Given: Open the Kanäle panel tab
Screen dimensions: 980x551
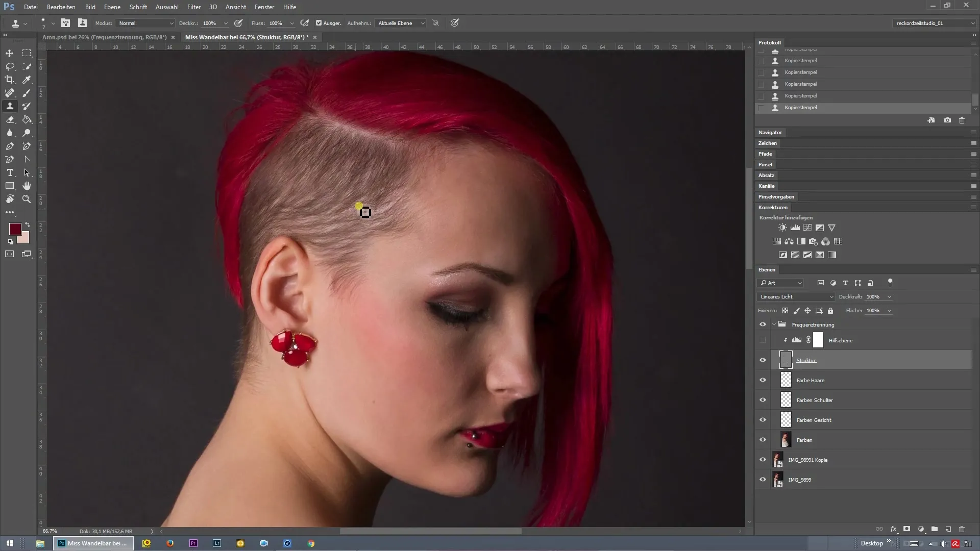Looking at the screenshot, I should tap(766, 186).
